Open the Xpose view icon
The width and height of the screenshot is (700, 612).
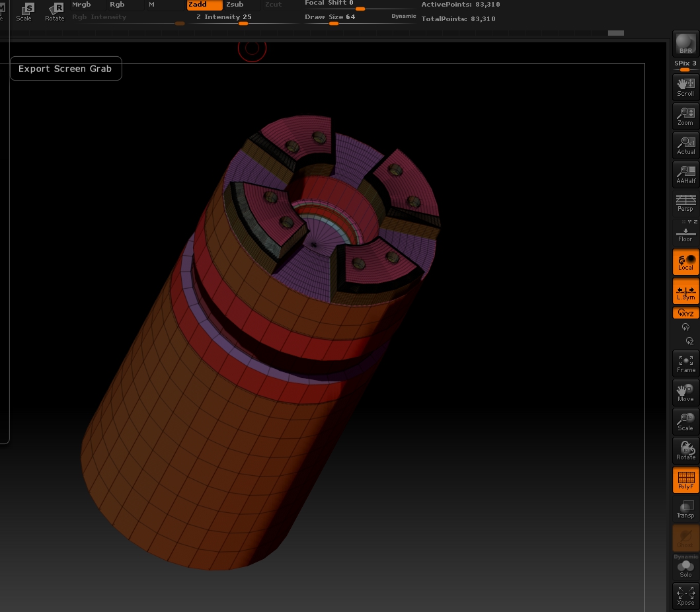[685, 595]
